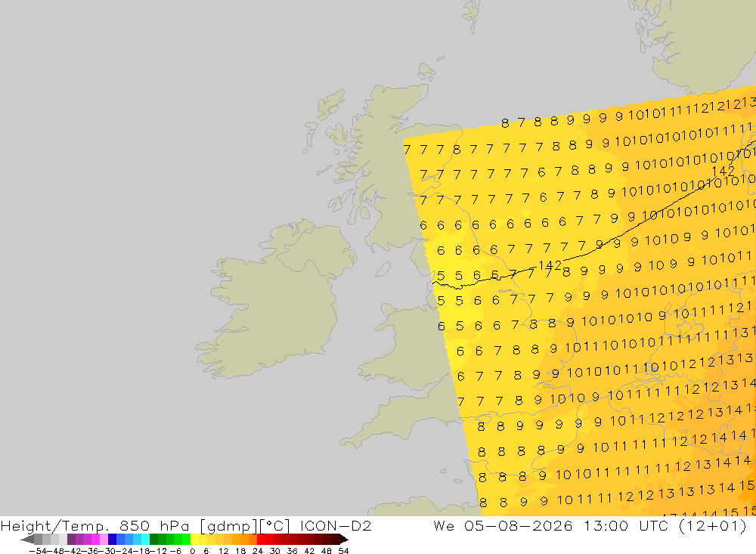The image size is (756, 554).
Task: Click the '142' contour label over northern England
Action: (x=550, y=266)
